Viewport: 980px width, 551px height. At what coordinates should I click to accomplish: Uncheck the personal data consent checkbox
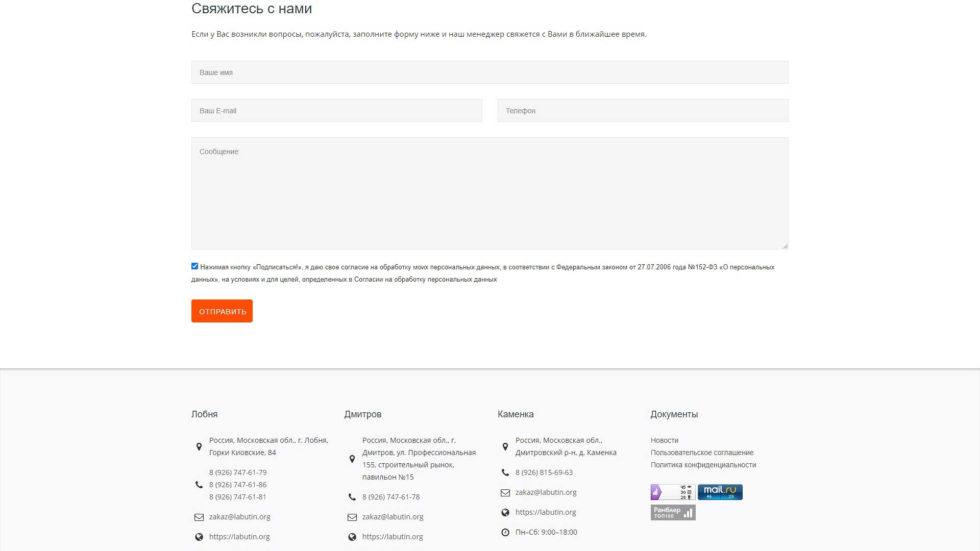pyautogui.click(x=194, y=266)
